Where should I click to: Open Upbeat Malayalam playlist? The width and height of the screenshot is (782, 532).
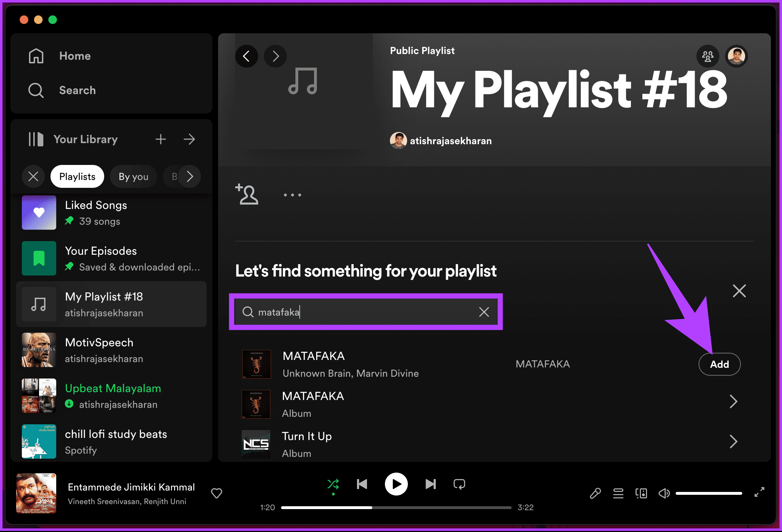point(111,396)
